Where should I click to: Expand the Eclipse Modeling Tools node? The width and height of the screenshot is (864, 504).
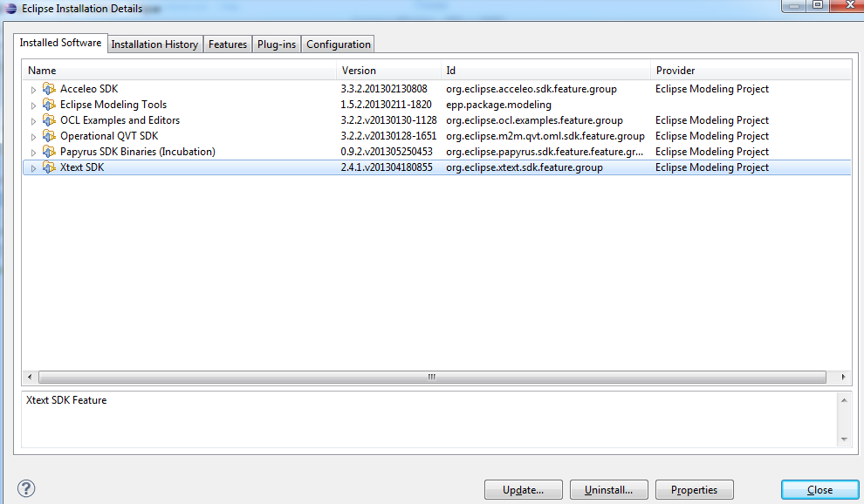pos(34,106)
